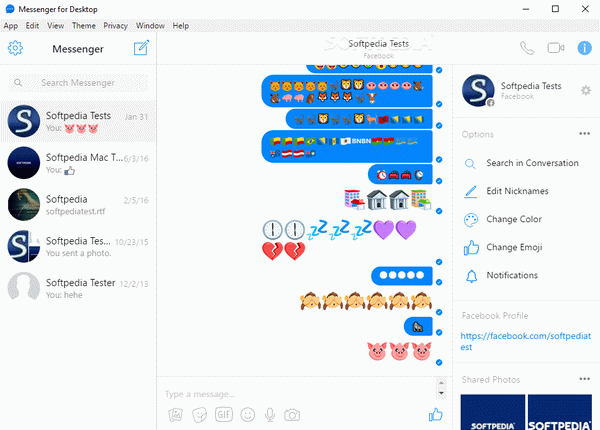The width and height of the screenshot is (600, 430).
Task: Click the Type a message field
Action: tap(298, 394)
